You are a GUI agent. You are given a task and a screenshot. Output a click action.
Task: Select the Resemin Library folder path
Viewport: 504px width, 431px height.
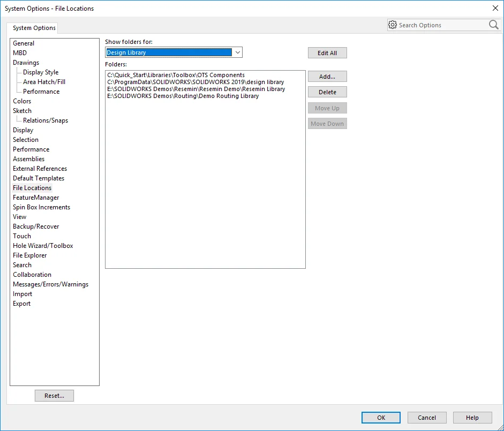click(196, 89)
